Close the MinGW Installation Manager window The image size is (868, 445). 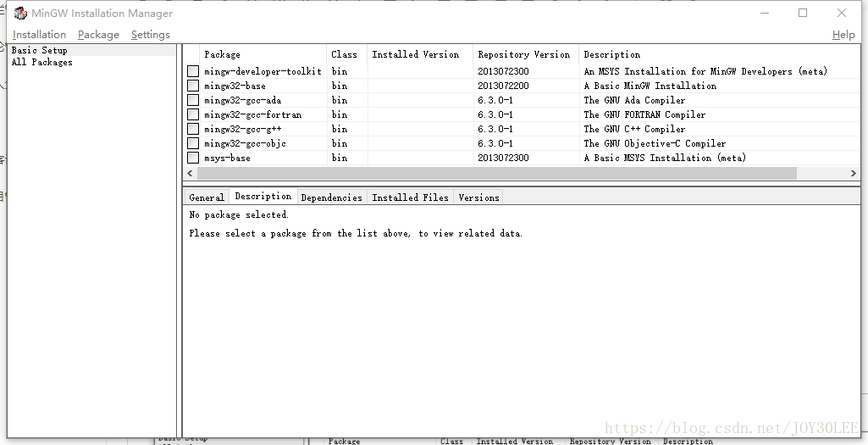[842, 13]
